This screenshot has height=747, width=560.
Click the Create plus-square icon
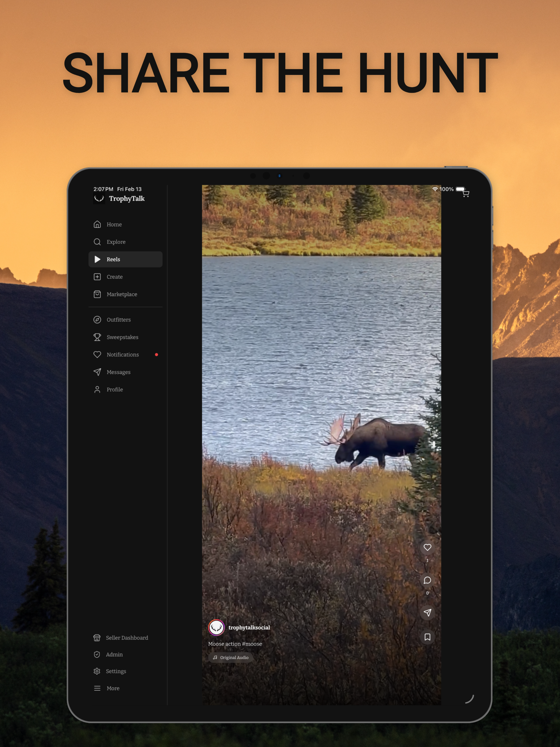click(x=97, y=277)
